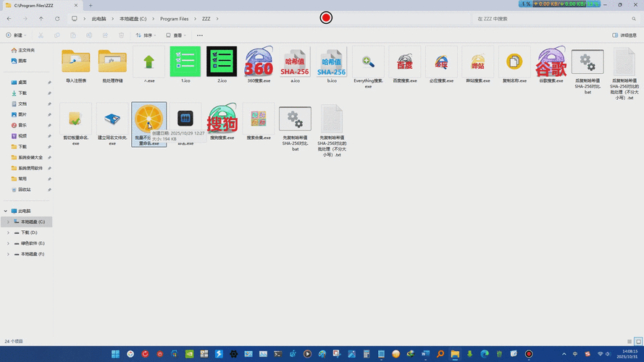
Task: Click Program Files in the address breadcrumb
Action: [x=174, y=18]
